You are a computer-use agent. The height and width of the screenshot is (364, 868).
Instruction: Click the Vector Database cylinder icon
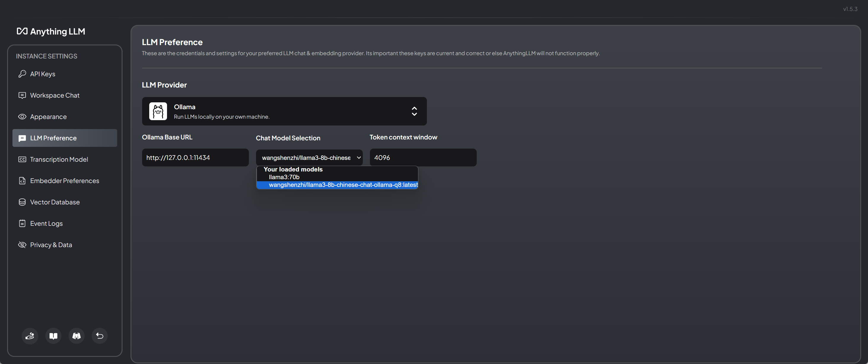point(22,202)
